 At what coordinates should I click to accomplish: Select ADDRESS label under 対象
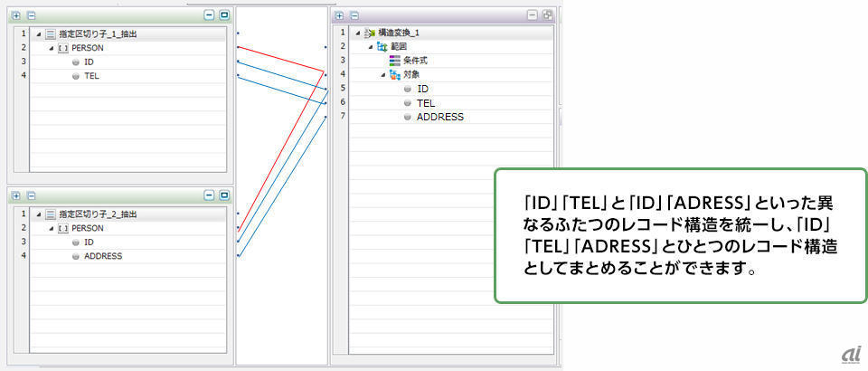click(x=440, y=118)
